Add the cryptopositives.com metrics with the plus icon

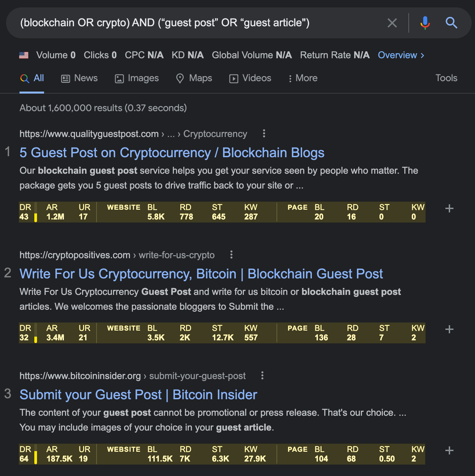(x=449, y=329)
